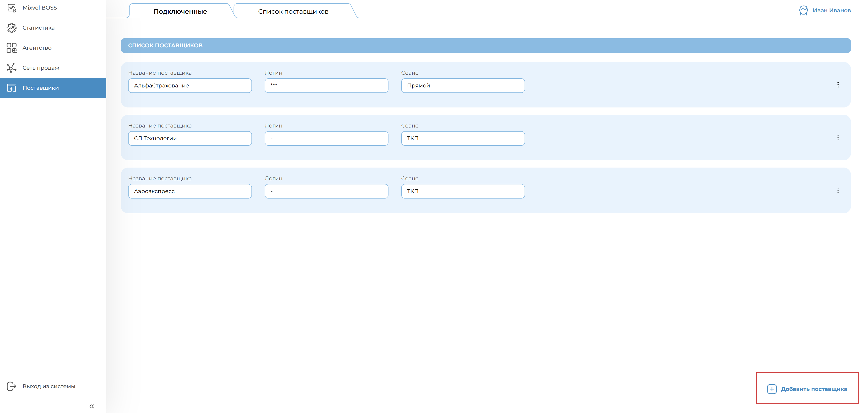Viewport: 868px width, 413px height.
Task: Click the plus icon for Добавить поставщика
Action: (772, 389)
